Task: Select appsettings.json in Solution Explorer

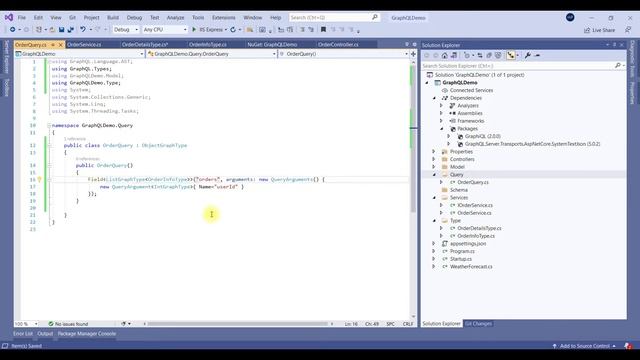Action: (468, 244)
